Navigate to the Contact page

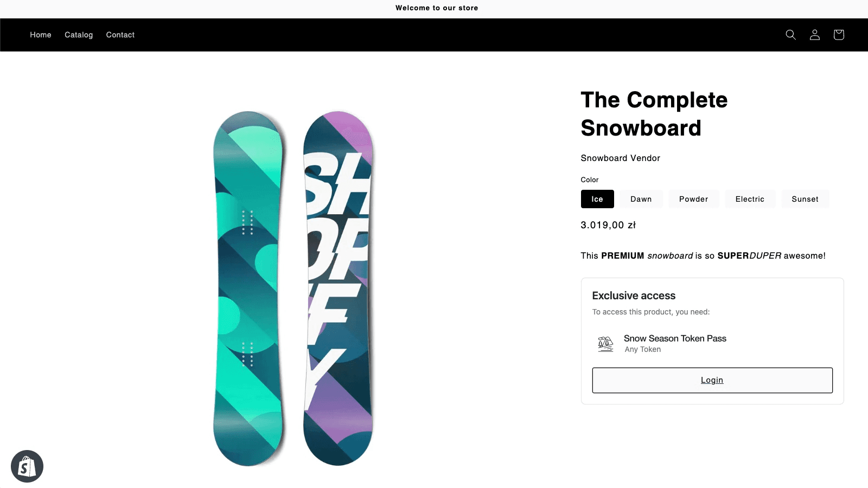point(120,35)
